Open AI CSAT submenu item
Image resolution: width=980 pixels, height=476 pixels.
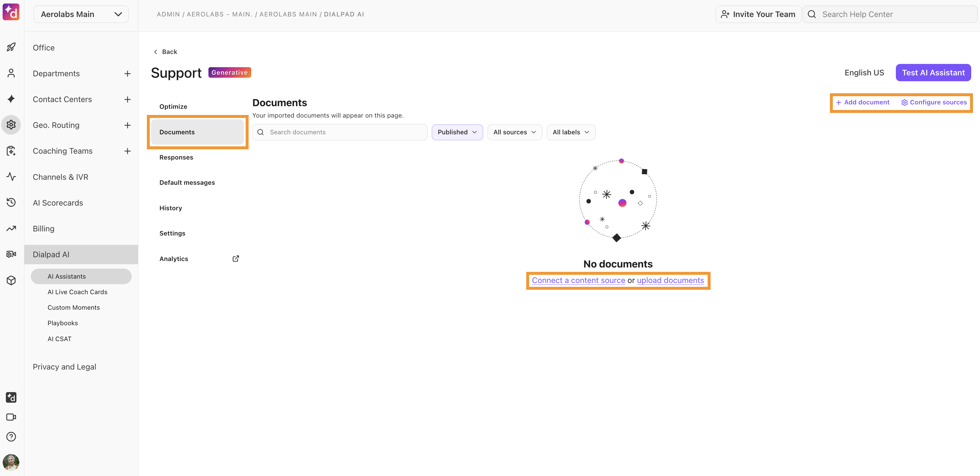coord(59,339)
